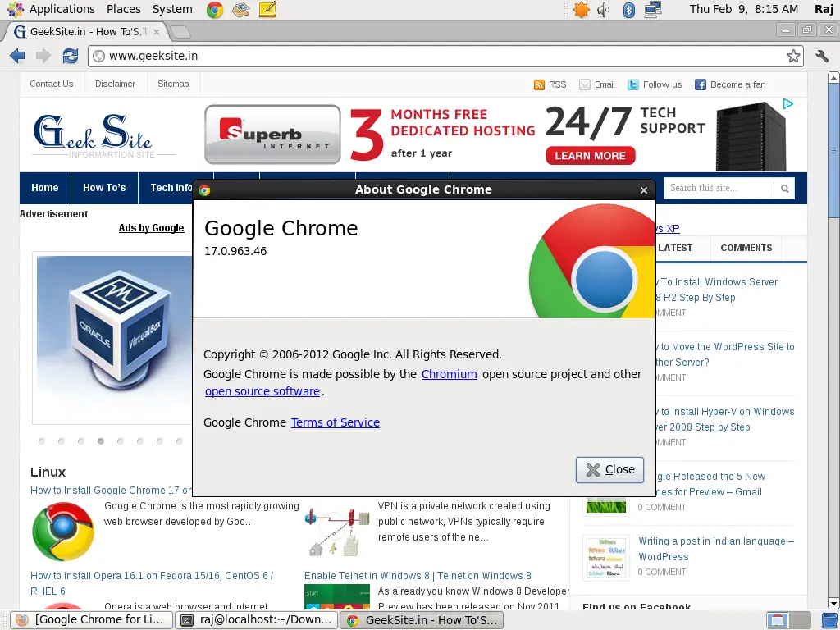Select the How To's navigation tab

click(104, 188)
